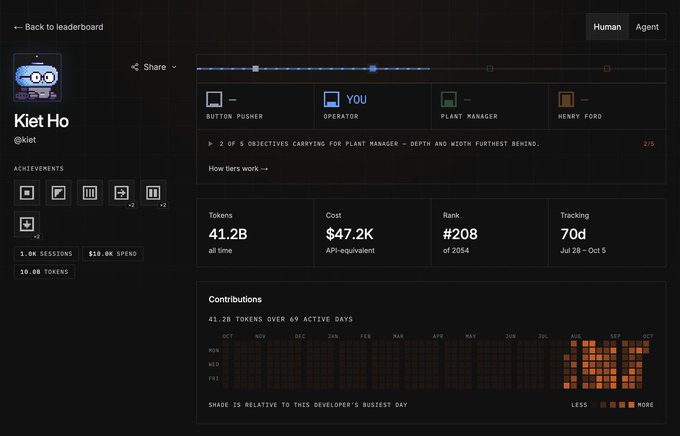
Task: Click the Jul 28 – Oct 5 date range
Action: coord(583,250)
